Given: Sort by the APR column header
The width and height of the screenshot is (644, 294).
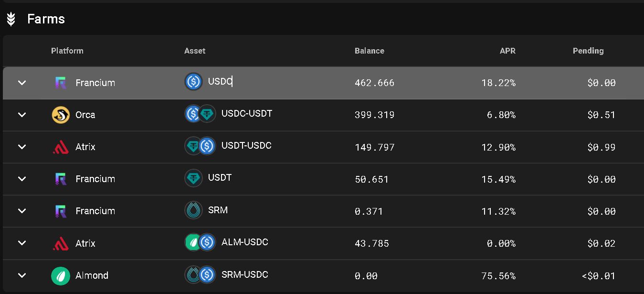Looking at the screenshot, I should (507, 51).
